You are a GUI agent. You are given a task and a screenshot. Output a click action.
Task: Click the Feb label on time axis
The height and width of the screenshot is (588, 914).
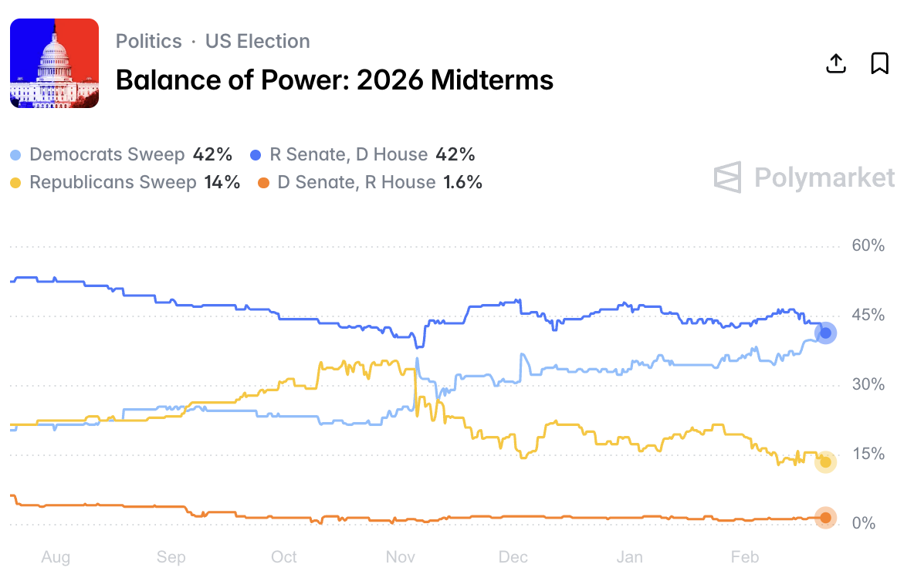pos(745,557)
